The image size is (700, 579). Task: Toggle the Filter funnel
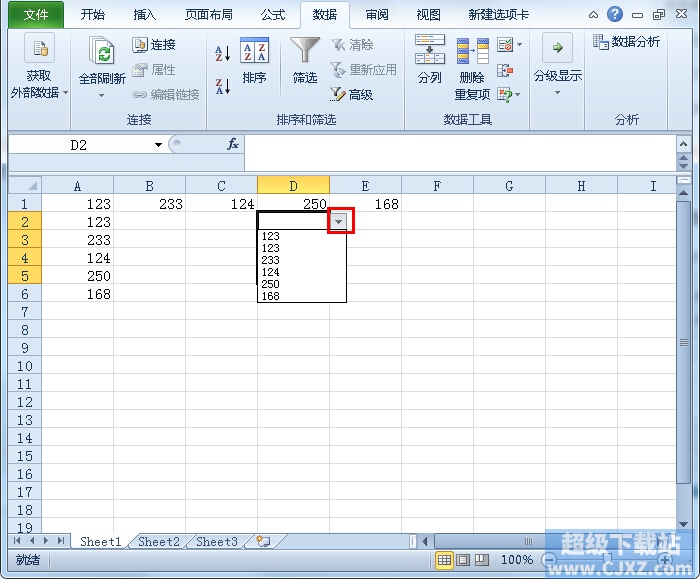pos(305,50)
